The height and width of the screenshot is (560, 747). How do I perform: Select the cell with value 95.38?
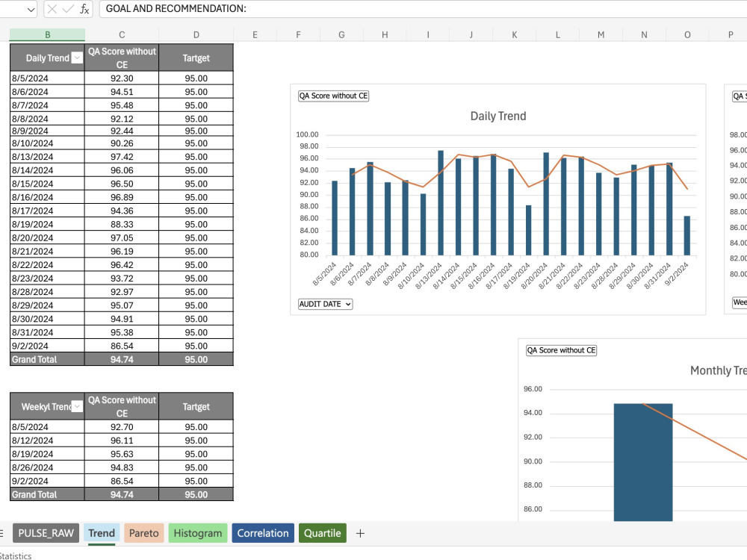(x=122, y=332)
